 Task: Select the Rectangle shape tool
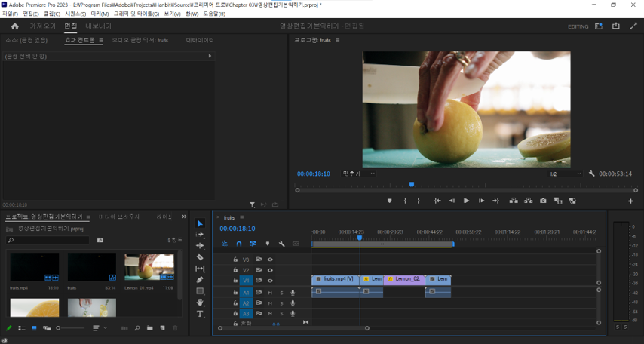tap(200, 291)
